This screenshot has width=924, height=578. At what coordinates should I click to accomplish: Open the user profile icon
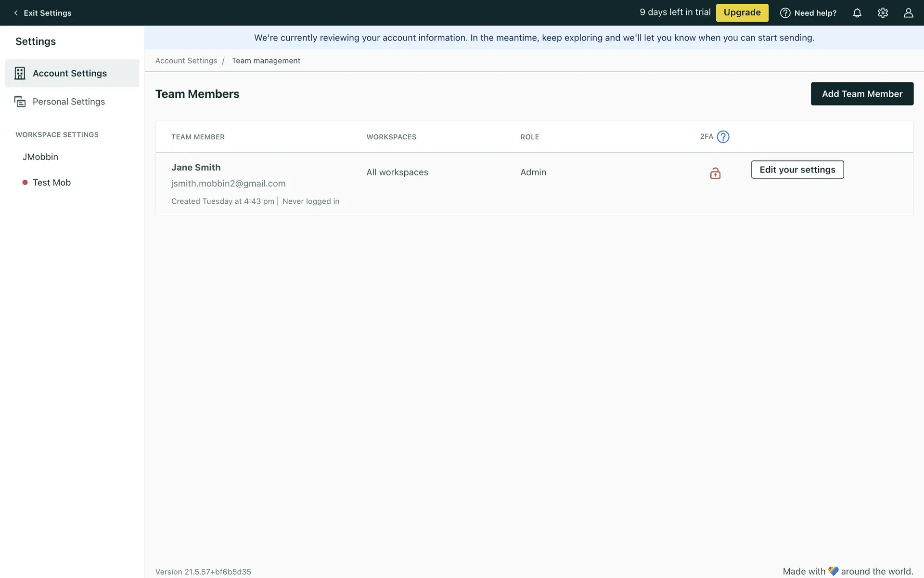coord(908,13)
